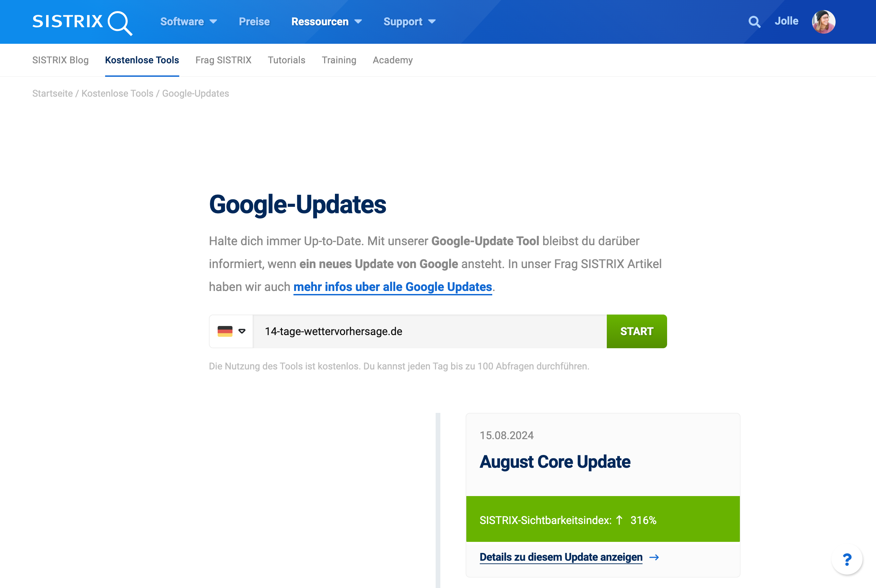Click the Ressourcen dropdown arrow icon
This screenshot has height=588, width=876.
pyautogui.click(x=359, y=22)
